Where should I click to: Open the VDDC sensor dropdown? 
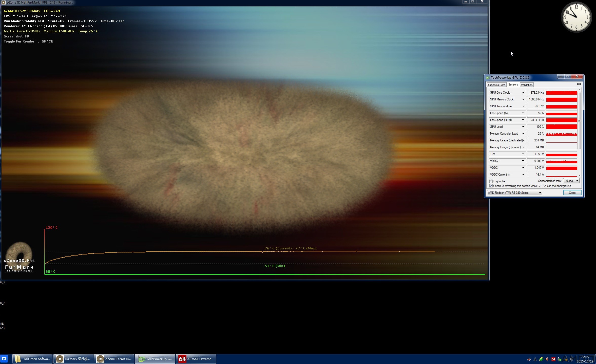click(523, 161)
